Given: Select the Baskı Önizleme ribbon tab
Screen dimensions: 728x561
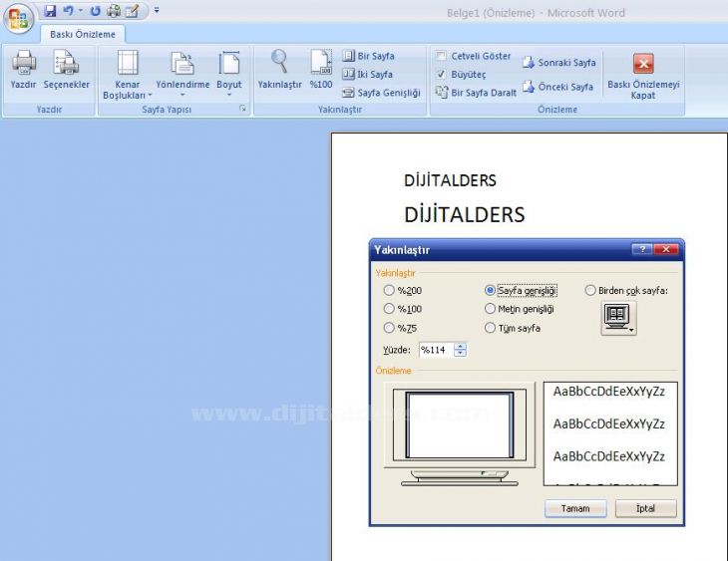Looking at the screenshot, I should [x=83, y=34].
